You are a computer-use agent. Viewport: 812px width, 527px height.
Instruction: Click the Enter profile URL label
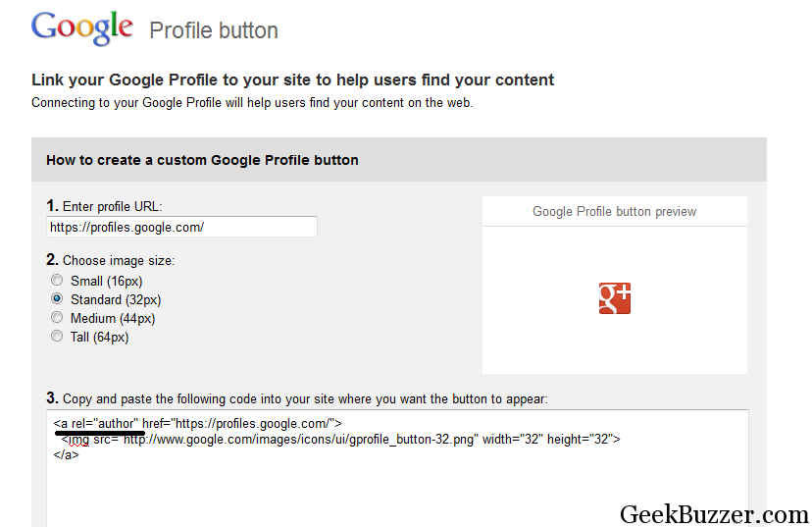(104, 206)
